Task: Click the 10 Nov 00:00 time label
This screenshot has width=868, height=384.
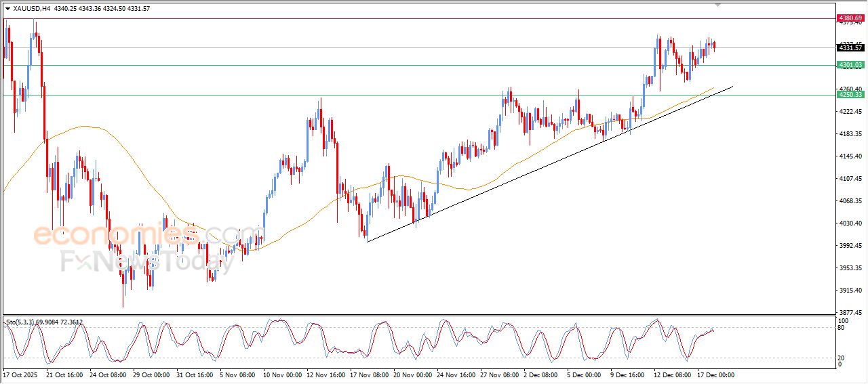Action: click(x=282, y=375)
